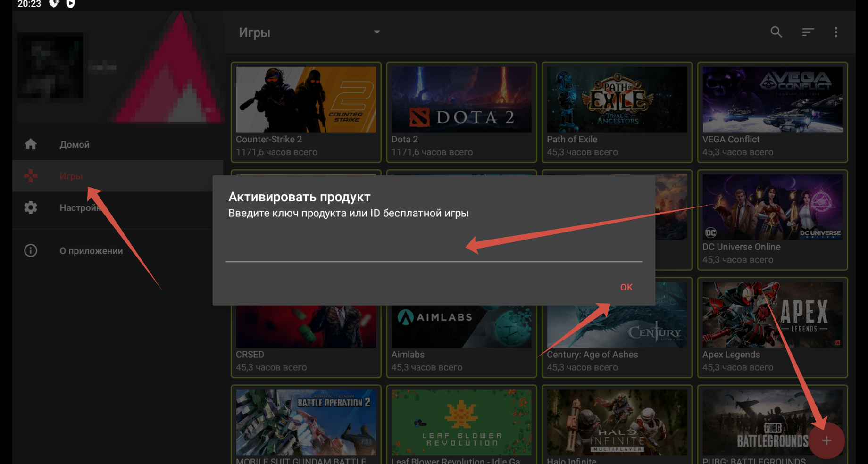868x464 pixels.
Task: Open the sort/filter list icon
Action: pyautogui.click(x=808, y=32)
